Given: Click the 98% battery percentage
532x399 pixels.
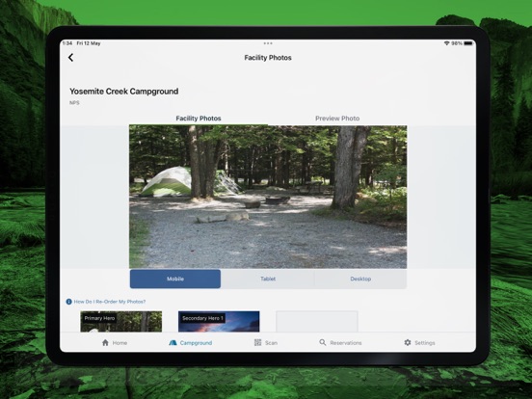Looking at the screenshot, I should pos(457,43).
